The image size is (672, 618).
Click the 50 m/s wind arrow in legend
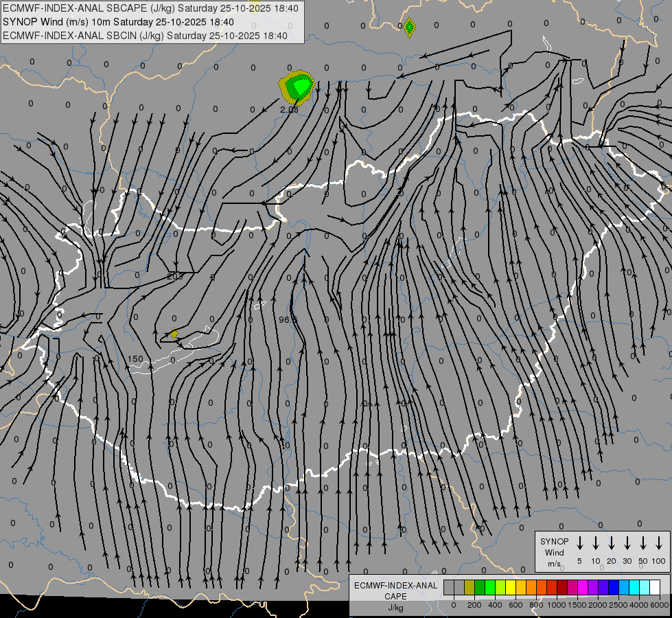[x=643, y=543]
